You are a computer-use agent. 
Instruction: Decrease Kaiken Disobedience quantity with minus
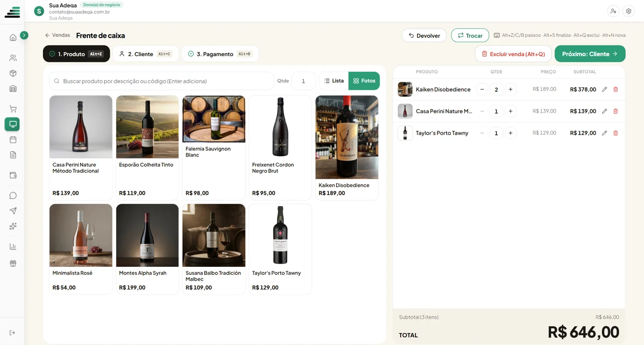(482, 89)
